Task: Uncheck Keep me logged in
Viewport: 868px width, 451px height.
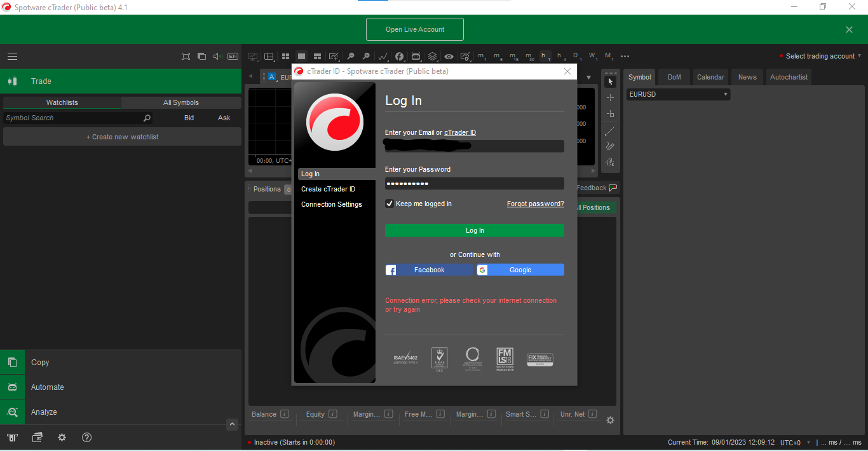Action: [x=390, y=204]
